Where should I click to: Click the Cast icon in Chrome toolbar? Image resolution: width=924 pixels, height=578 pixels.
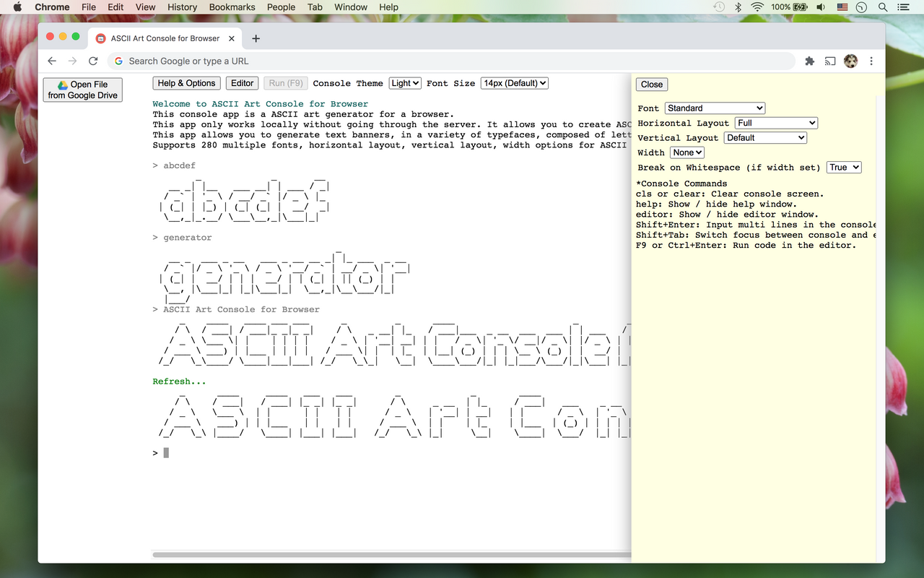pyautogui.click(x=829, y=61)
